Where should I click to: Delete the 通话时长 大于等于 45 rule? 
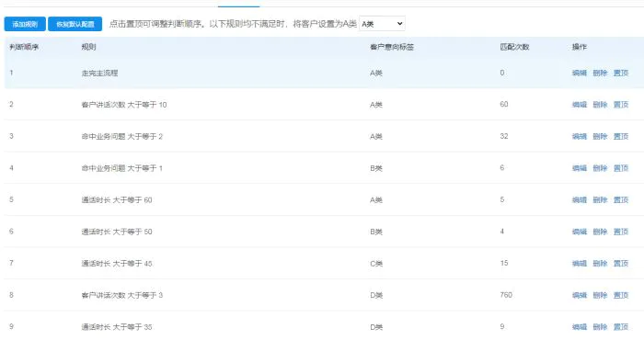pos(600,264)
